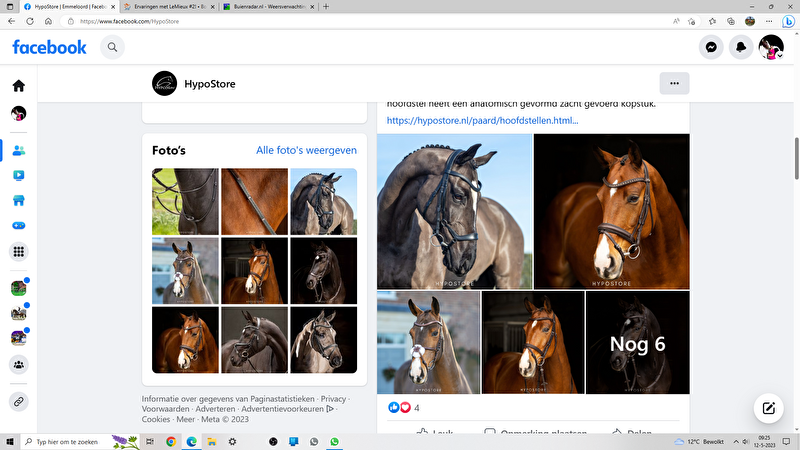800x450 pixels.
Task: Open Watch video icon in sidebar
Action: (x=19, y=176)
